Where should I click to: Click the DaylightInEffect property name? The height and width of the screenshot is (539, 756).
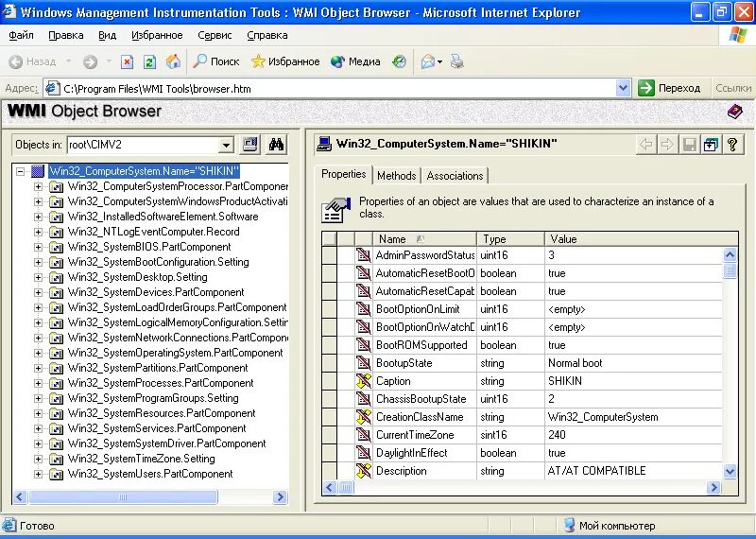[412, 453]
